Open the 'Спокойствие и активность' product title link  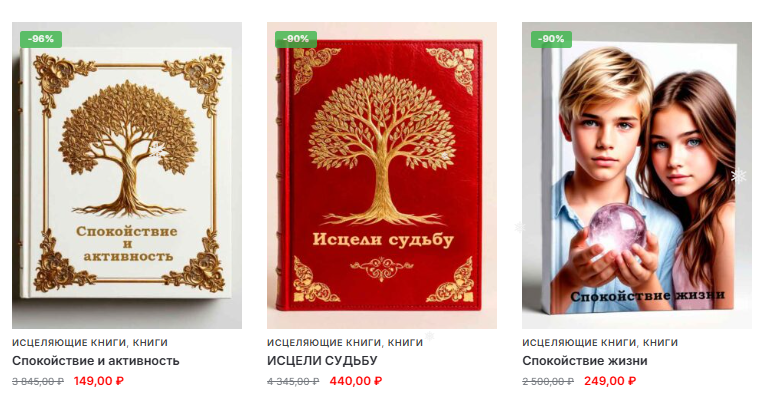96,360
